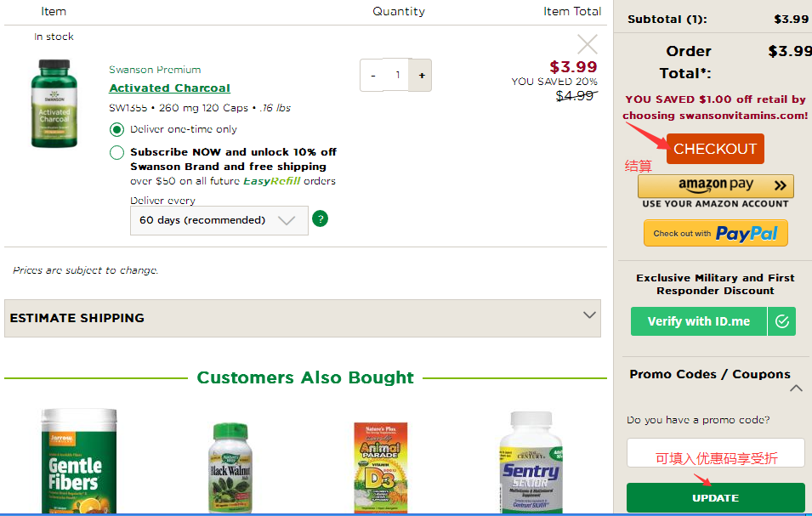This screenshot has height=516, width=812.
Task: Decrease quantity with the minus button
Action: (x=372, y=75)
